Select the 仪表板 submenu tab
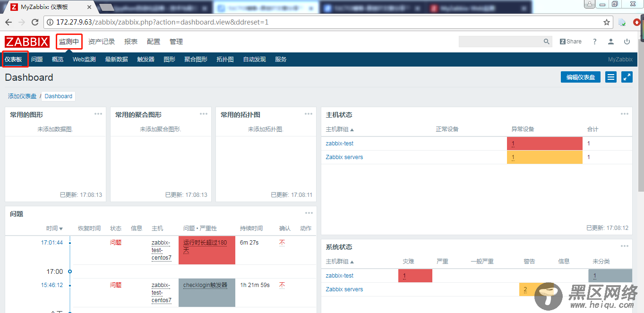644x313 pixels. 13,59
